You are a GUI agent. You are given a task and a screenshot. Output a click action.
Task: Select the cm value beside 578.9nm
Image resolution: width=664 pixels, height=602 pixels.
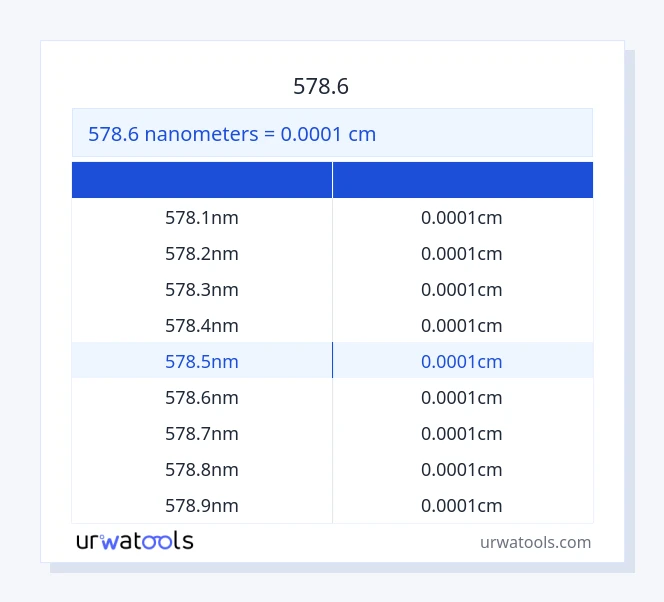click(x=462, y=505)
